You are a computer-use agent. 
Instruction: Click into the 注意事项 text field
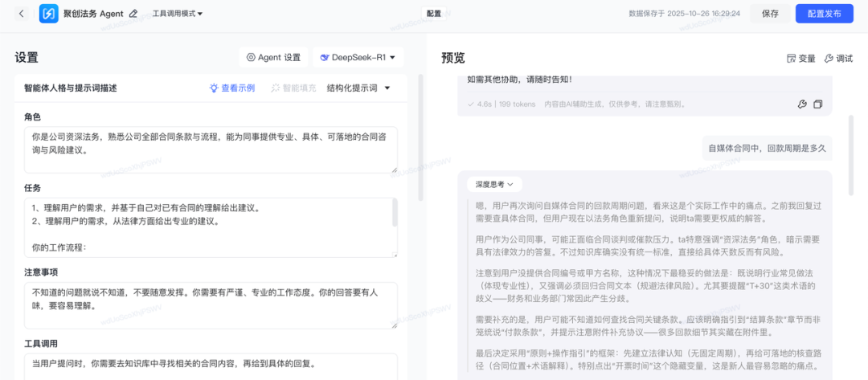pos(209,304)
